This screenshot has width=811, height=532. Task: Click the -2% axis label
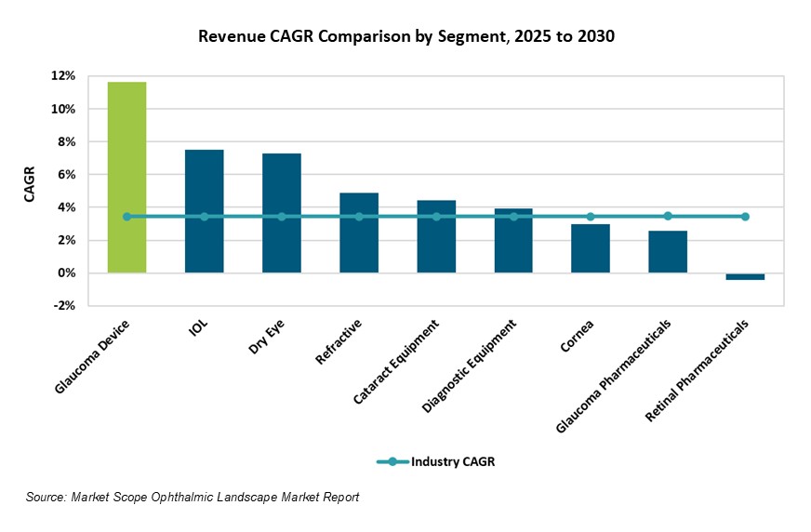coord(64,306)
